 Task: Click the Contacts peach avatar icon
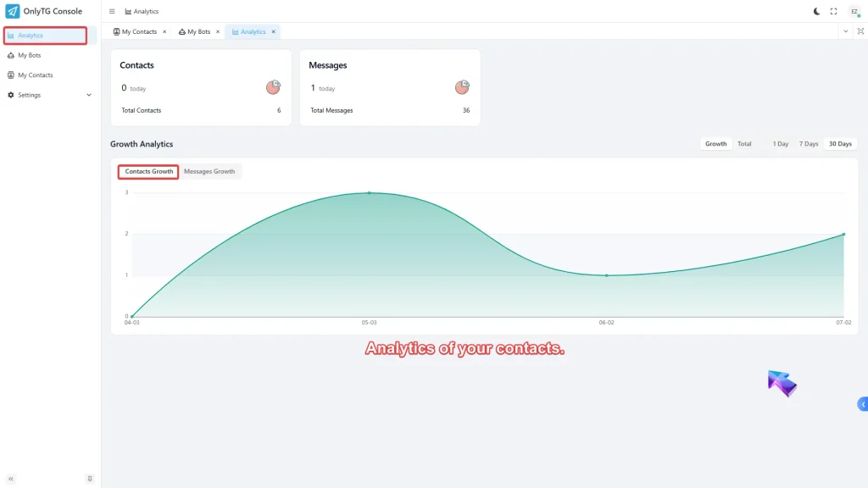(x=272, y=87)
